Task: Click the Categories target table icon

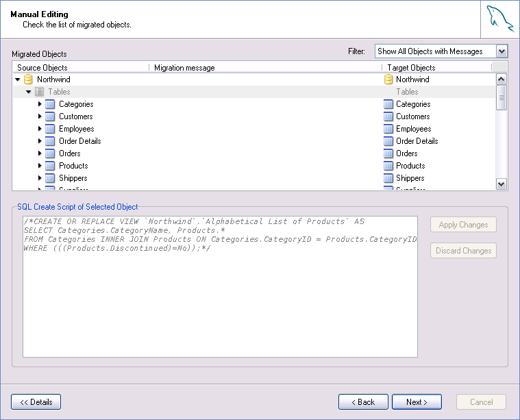Action: (388, 104)
